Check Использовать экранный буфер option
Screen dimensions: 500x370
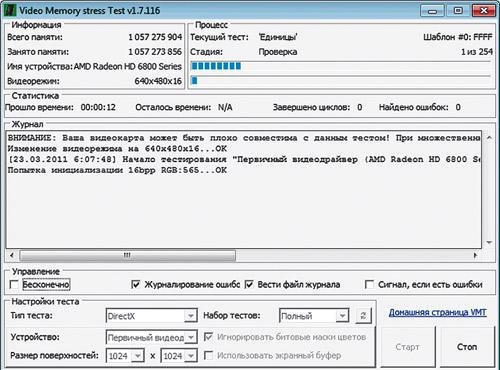tap(208, 355)
